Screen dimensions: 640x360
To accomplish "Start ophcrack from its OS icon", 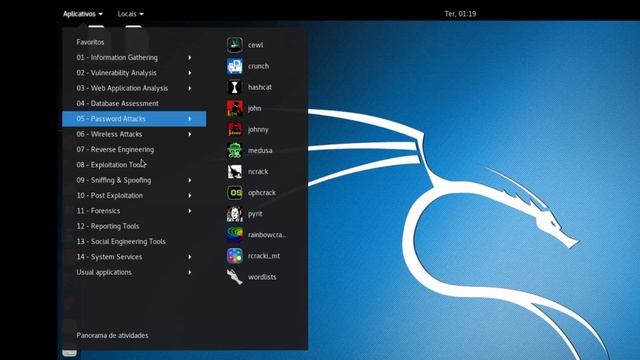I will [x=235, y=193].
